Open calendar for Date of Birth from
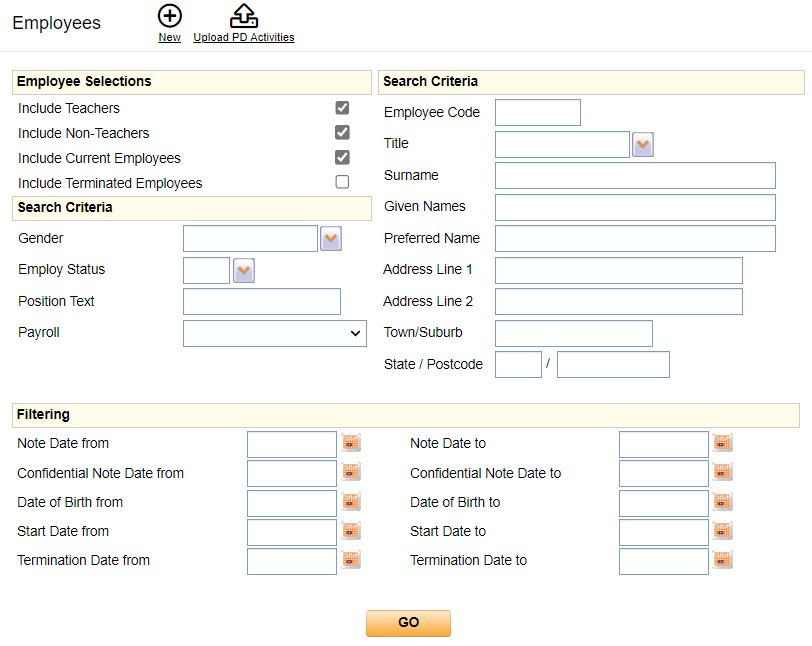This screenshot has height=646, width=812. click(351, 502)
